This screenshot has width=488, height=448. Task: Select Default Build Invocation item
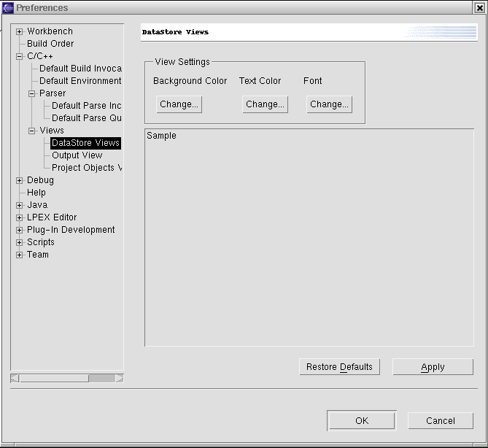[80, 69]
